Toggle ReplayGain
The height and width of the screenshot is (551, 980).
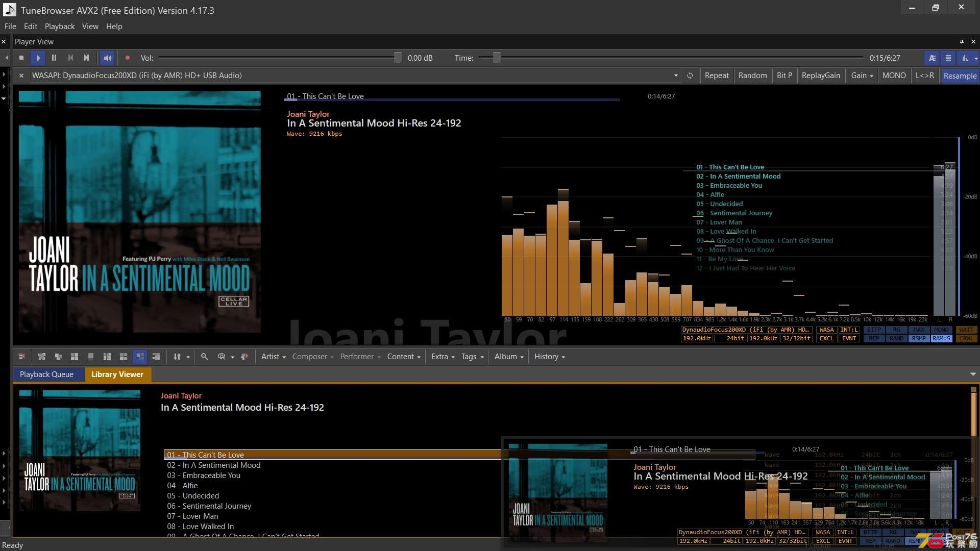click(821, 76)
